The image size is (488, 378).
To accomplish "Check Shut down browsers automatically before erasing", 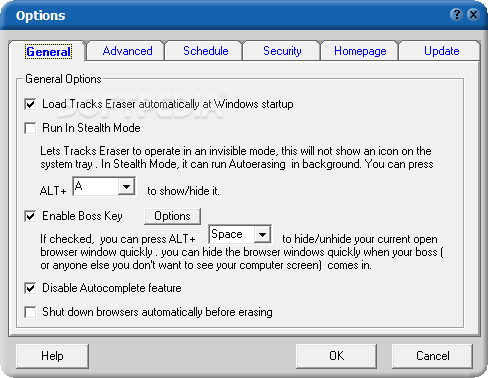I will pyautogui.click(x=30, y=312).
